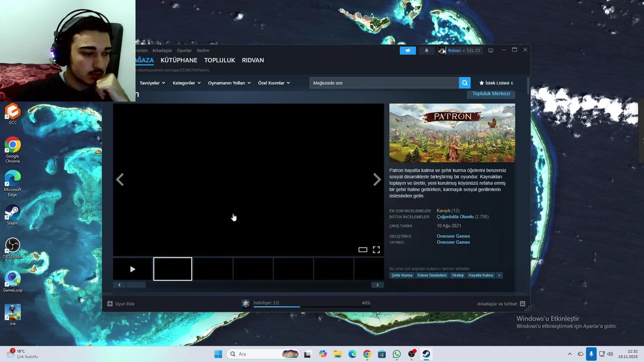Select the Koloni Simülatörü tag
The image size is (644, 362).
(x=432, y=276)
